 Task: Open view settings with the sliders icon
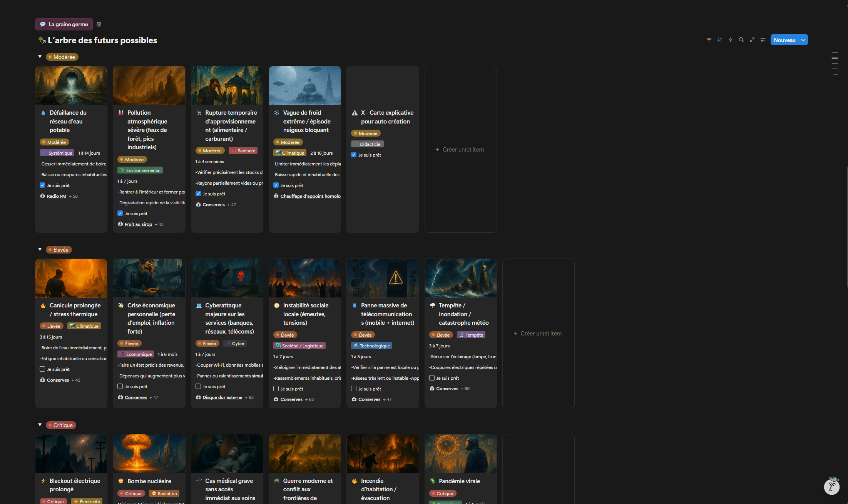(x=763, y=40)
